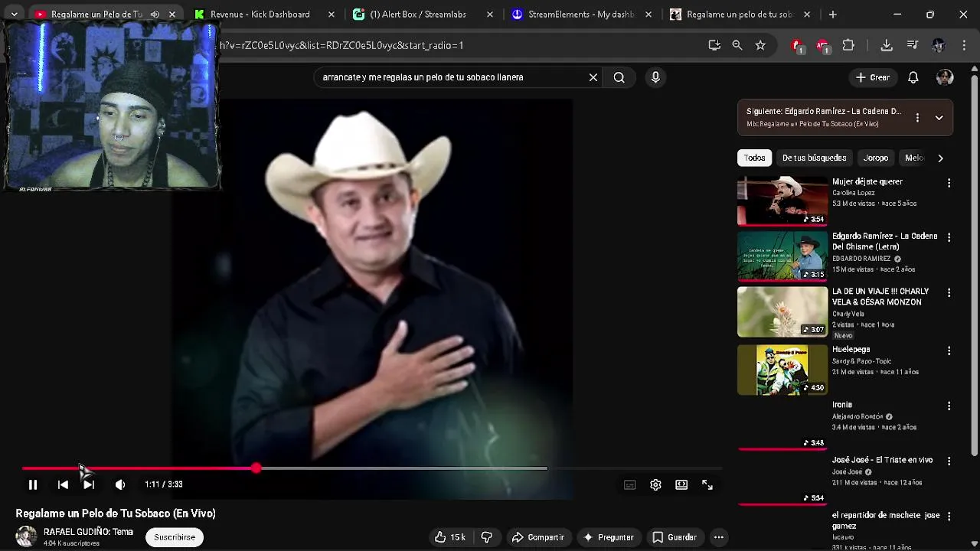Open the mix playlist options menu
980x551 pixels.
[917, 118]
